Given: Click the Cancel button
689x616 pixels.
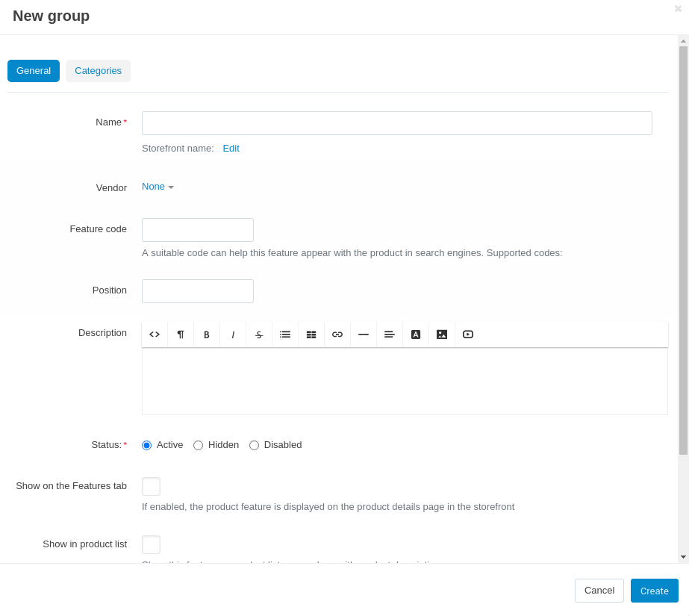Looking at the screenshot, I should point(599,591).
